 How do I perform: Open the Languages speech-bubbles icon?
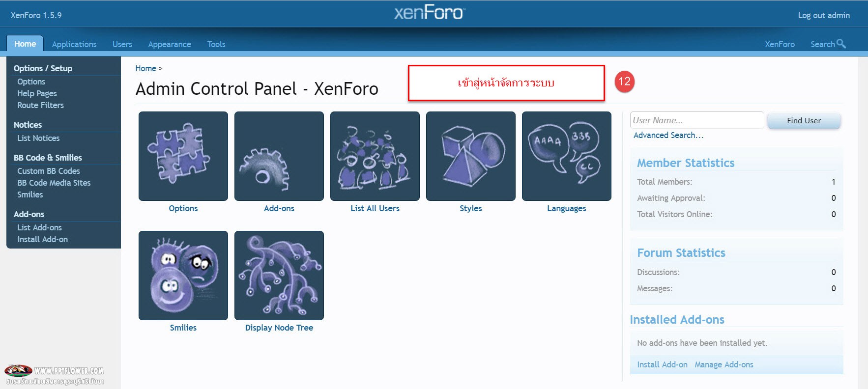567,156
